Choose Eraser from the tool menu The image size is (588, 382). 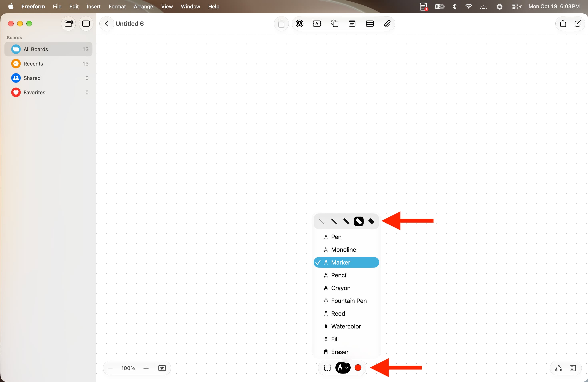coord(346,352)
